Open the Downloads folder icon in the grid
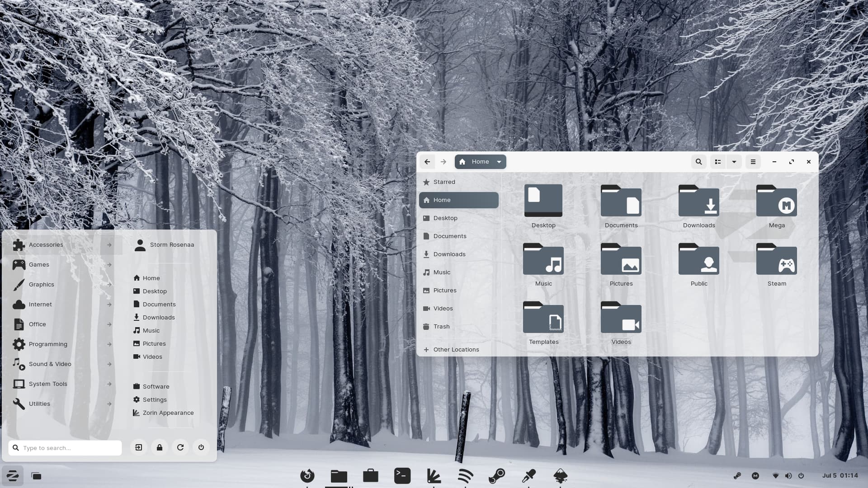Screen dimensions: 868x488 point(699,201)
